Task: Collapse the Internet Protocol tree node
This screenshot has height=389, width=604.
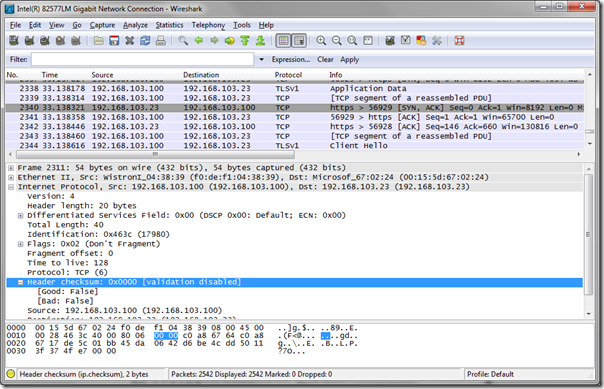Action: [x=11, y=187]
